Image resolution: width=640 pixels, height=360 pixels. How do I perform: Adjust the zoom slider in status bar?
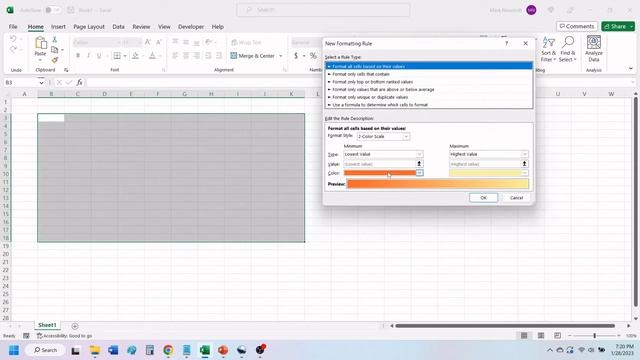pyautogui.click(x=595, y=336)
